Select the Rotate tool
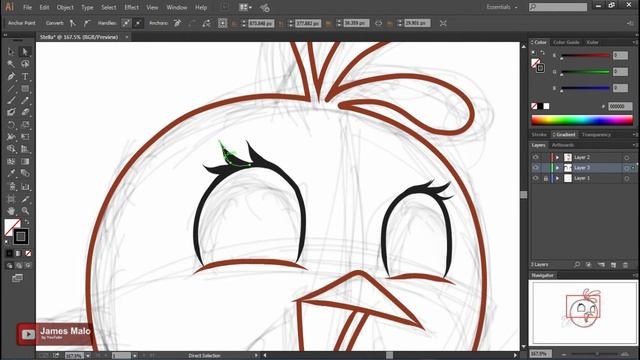The image size is (640, 360). [x=11, y=125]
